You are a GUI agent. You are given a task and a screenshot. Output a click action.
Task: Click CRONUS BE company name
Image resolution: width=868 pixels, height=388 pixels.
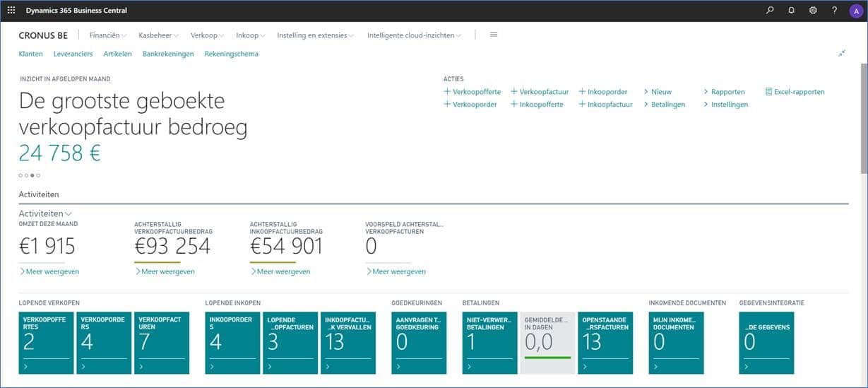pyautogui.click(x=43, y=35)
